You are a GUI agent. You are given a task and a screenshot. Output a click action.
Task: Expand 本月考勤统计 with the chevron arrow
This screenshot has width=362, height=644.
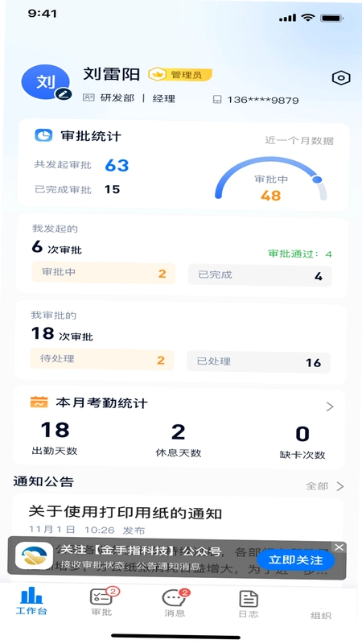point(330,407)
